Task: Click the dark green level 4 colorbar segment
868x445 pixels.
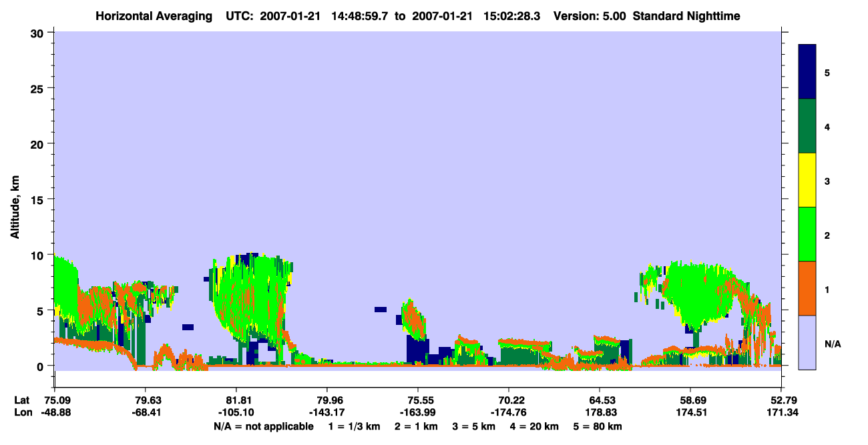Action: (x=807, y=126)
